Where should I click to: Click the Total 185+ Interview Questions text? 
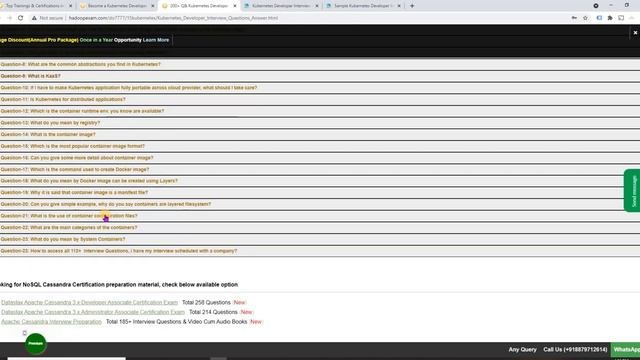pos(176,322)
